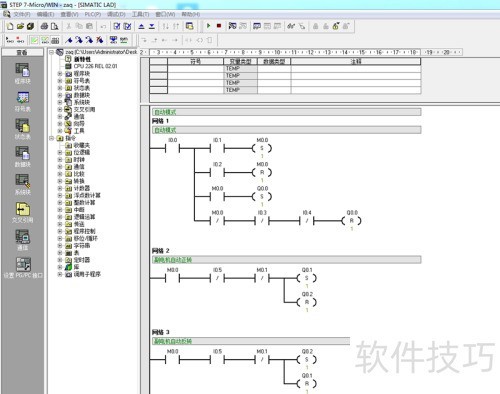Select the I0.0 contact in network 1

click(x=172, y=148)
